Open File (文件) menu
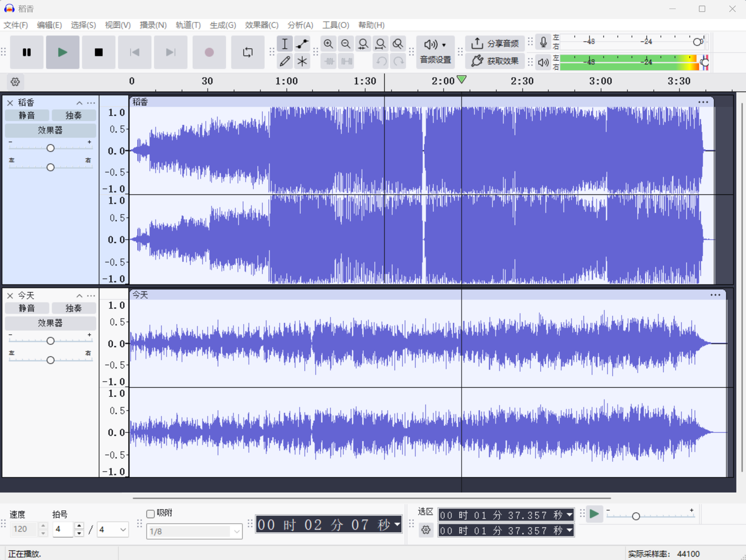 16,25
